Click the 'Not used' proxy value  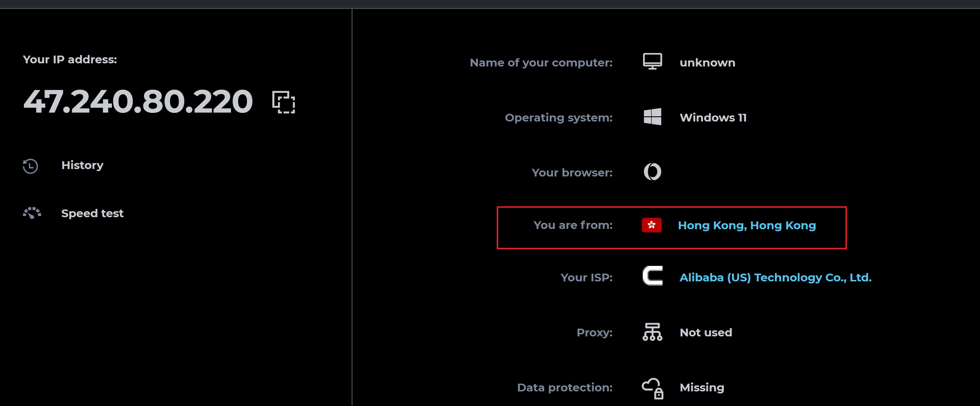(x=706, y=333)
